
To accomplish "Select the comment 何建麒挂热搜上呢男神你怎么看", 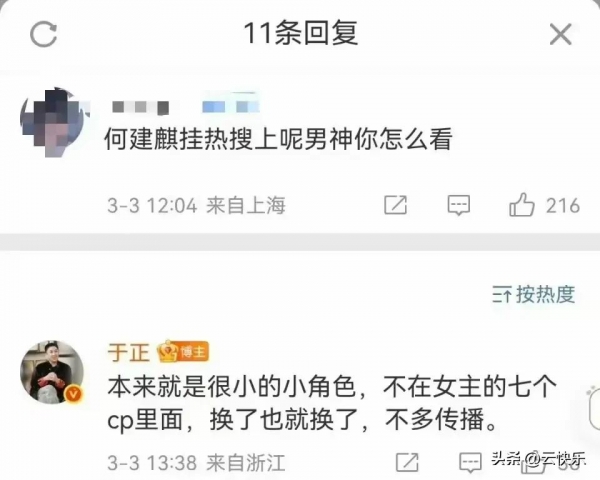I will (x=279, y=138).
